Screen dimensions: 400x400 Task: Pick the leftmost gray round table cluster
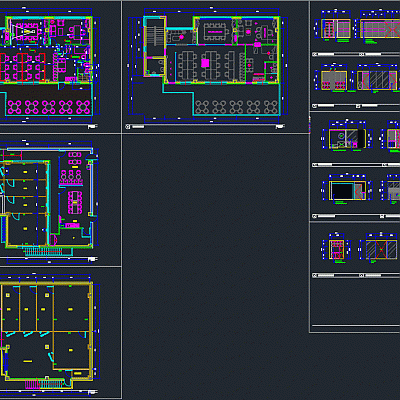pos(202,107)
